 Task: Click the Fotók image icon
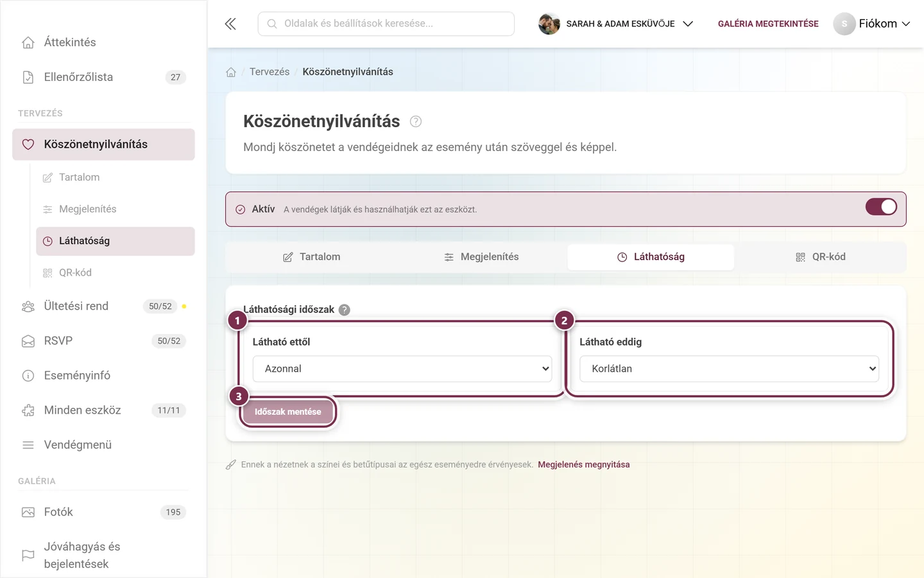pos(28,512)
